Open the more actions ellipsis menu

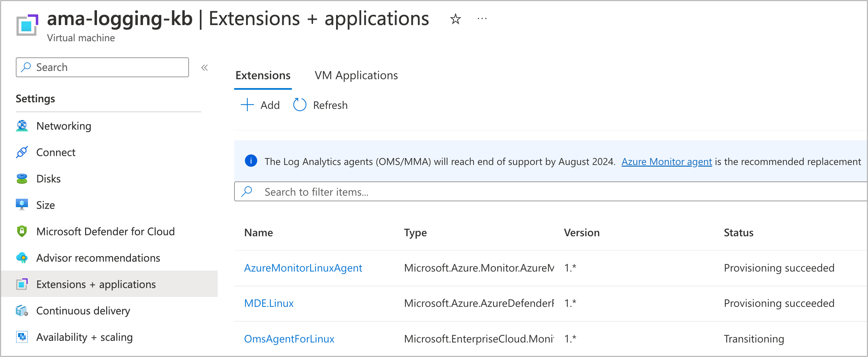[x=482, y=19]
